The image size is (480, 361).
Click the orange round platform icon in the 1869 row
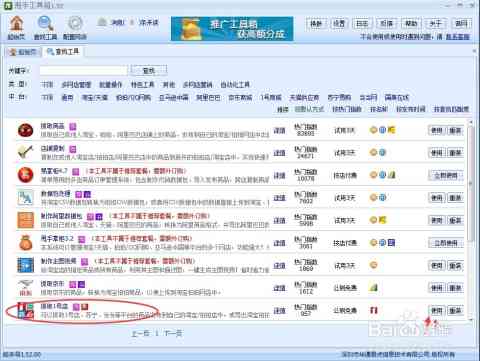click(374, 265)
